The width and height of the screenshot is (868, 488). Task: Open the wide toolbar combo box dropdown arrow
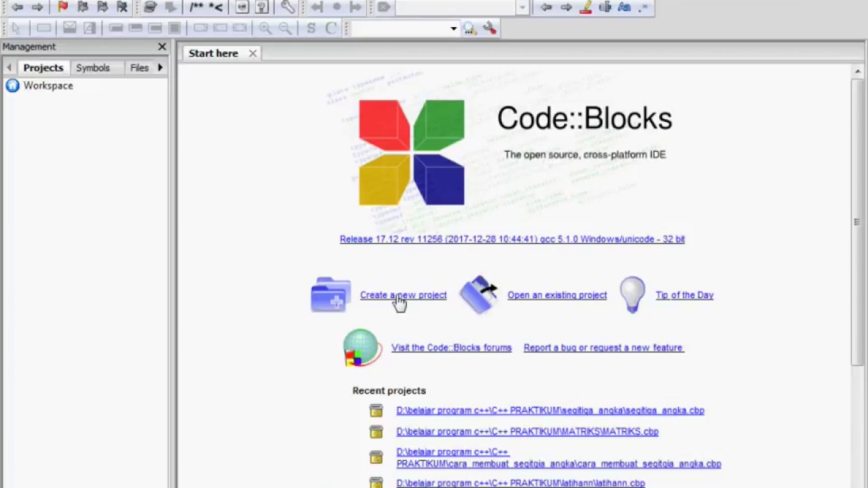pos(522,7)
